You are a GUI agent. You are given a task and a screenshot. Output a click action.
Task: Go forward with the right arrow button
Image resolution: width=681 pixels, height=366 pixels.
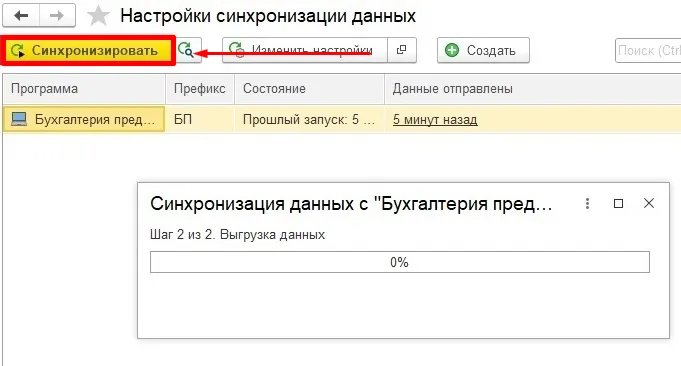point(57,16)
